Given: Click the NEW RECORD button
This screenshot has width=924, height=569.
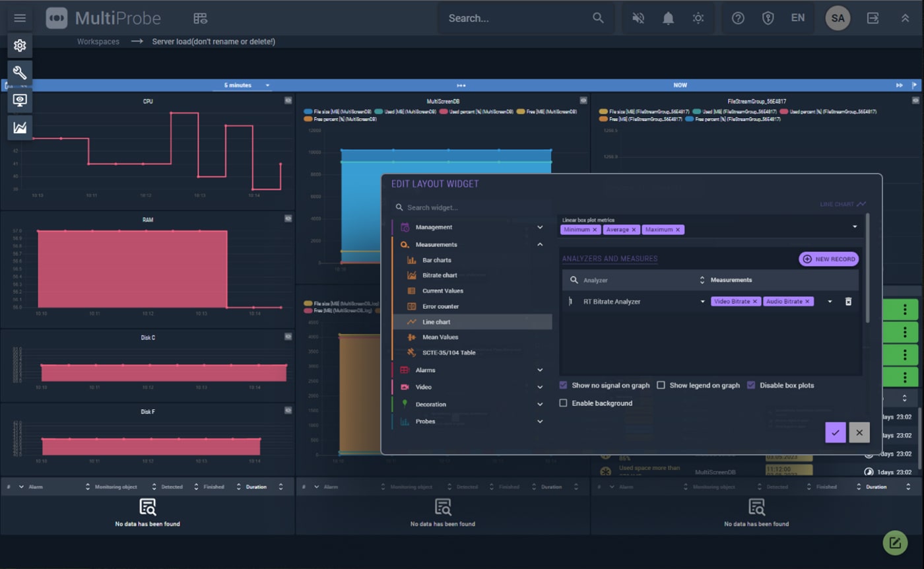Looking at the screenshot, I should [828, 259].
